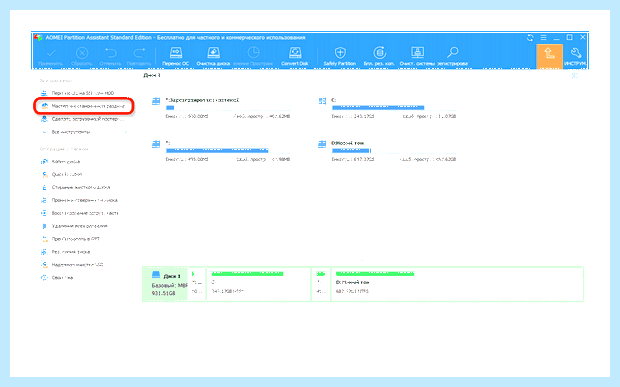Open Мастер восстановления раздела in sidebar

(x=83, y=106)
